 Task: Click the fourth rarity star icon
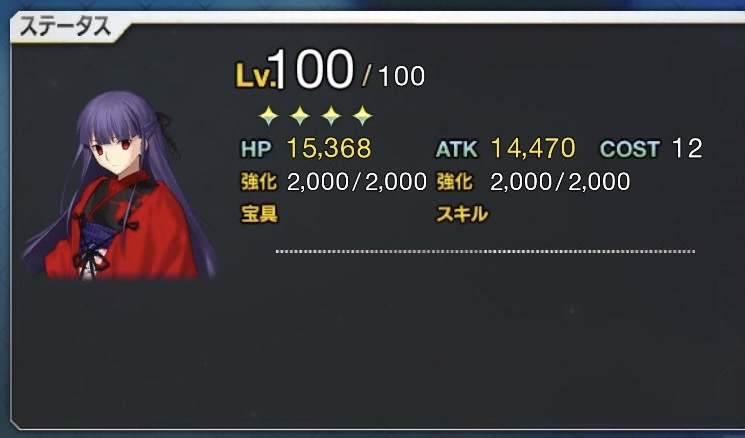tap(363, 115)
